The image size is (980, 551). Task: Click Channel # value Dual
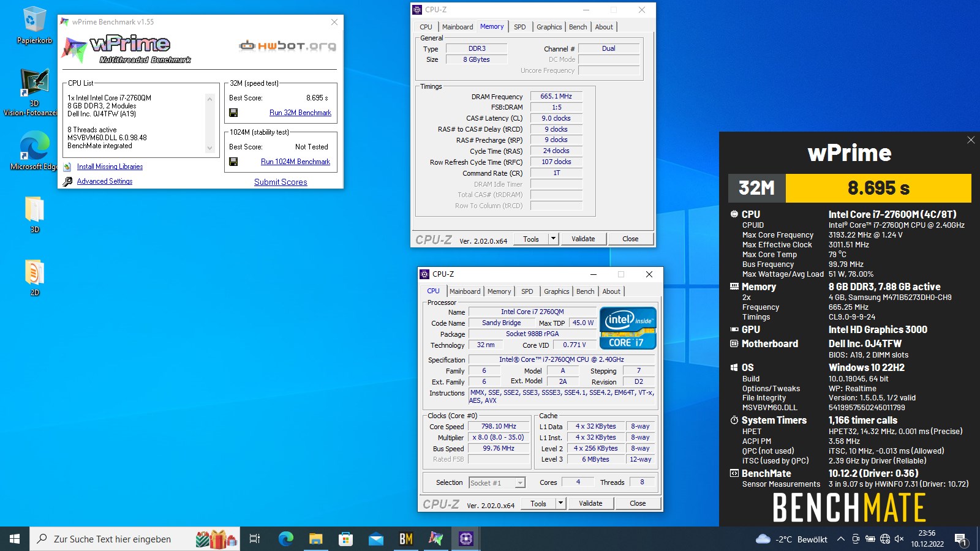[609, 48]
